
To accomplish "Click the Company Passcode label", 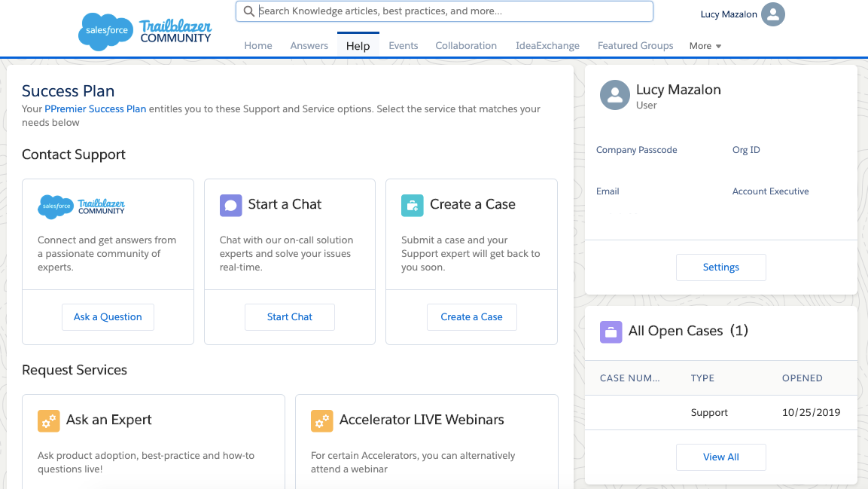I will (637, 150).
